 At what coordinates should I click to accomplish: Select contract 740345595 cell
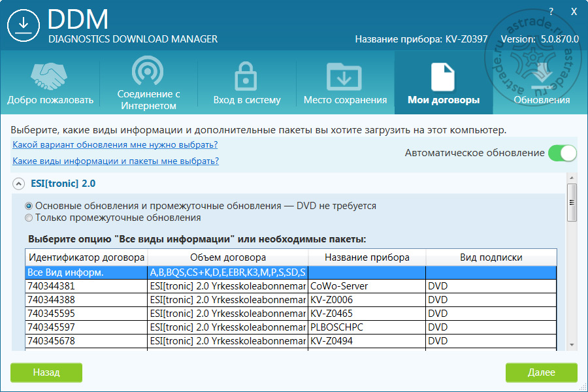point(86,314)
